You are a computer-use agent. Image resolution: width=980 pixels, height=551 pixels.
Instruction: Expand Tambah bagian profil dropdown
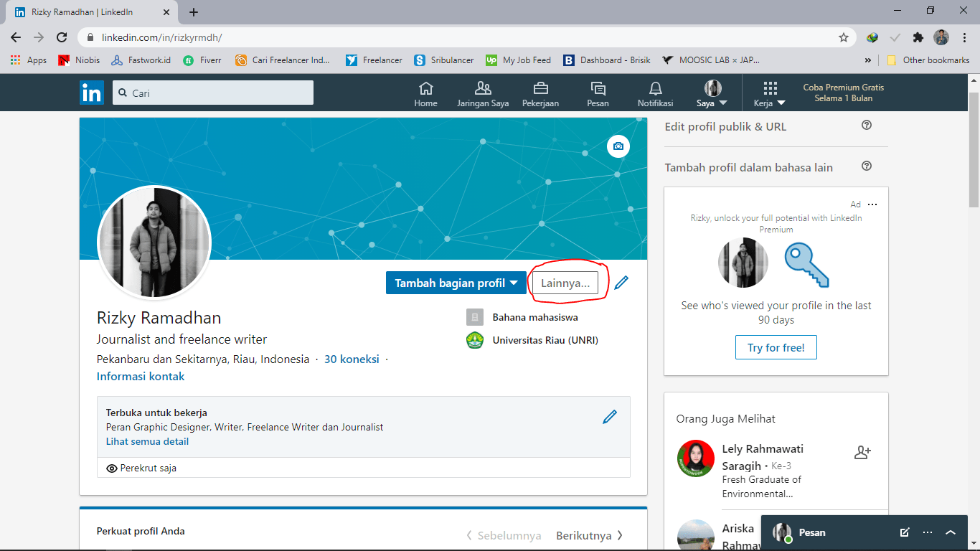click(456, 283)
